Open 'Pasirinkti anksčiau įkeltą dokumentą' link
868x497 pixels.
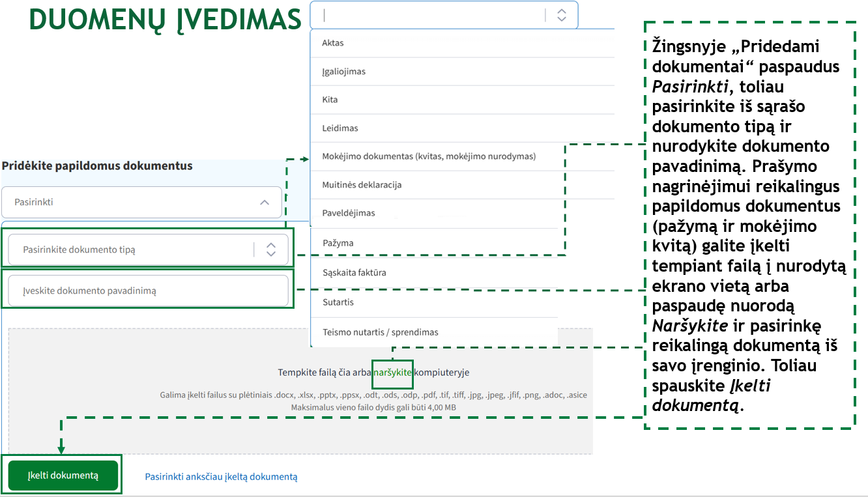pos(221,477)
